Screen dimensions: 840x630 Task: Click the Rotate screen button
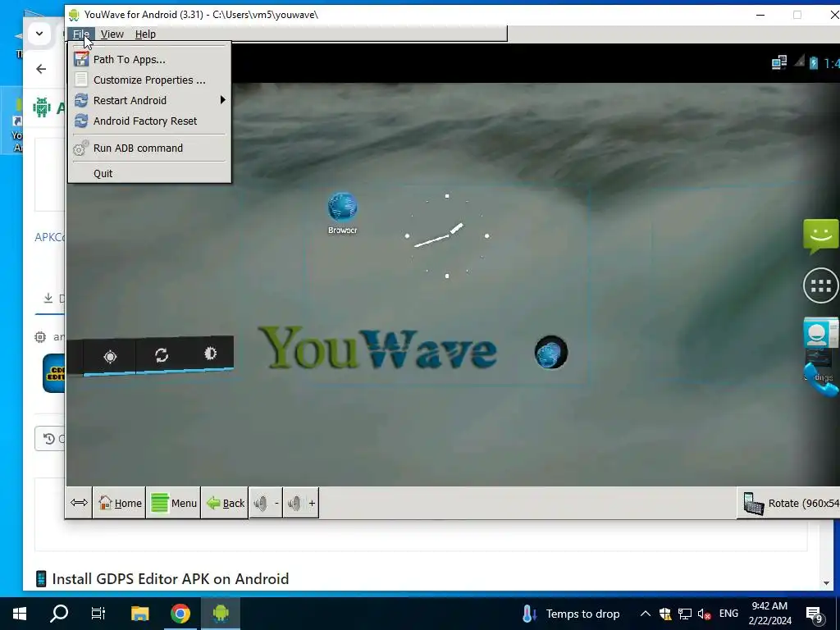788,503
